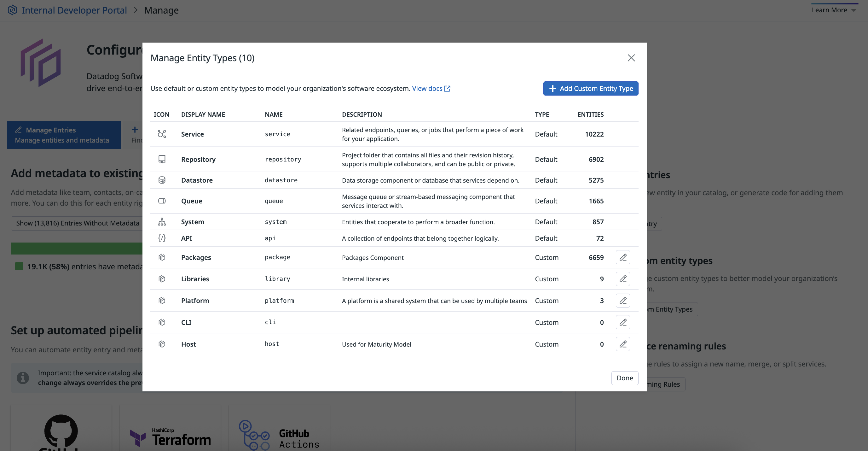
Task: Go to Internal Developer Portal breadcrumb
Action: click(x=74, y=10)
